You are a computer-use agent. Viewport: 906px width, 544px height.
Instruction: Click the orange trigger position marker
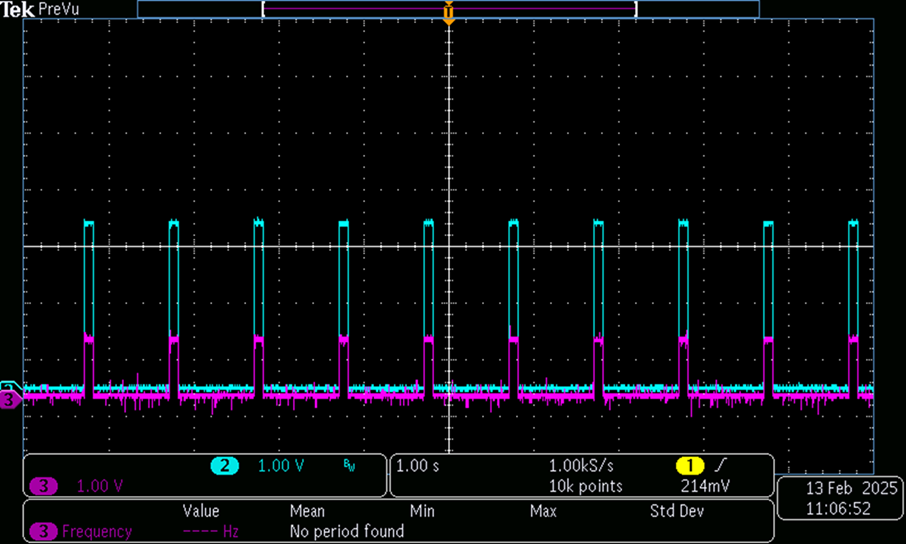pyautogui.click(x=449, y=14)
